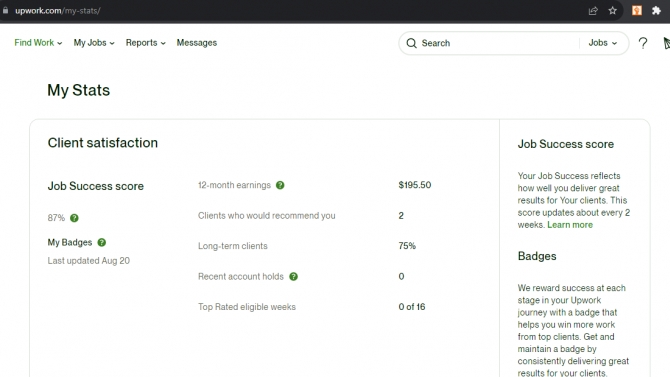Click the upwork.com/my-stats address bar URL
The image size is (670, 377).
pos(58,11)
